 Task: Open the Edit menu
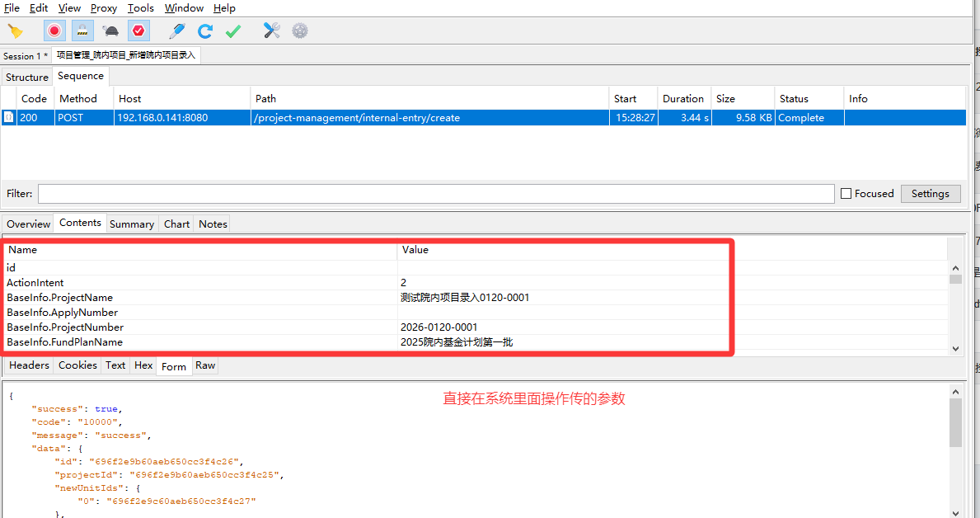pos(39,8)
